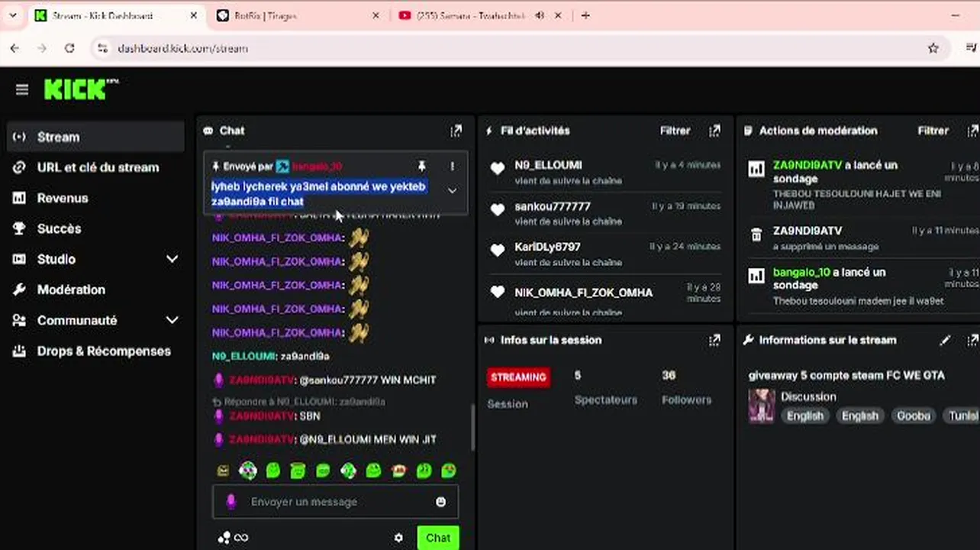The image size is (980, 550).
Task: Click sankou777777 in the activity feed
Action: click(x=553, y=206)
